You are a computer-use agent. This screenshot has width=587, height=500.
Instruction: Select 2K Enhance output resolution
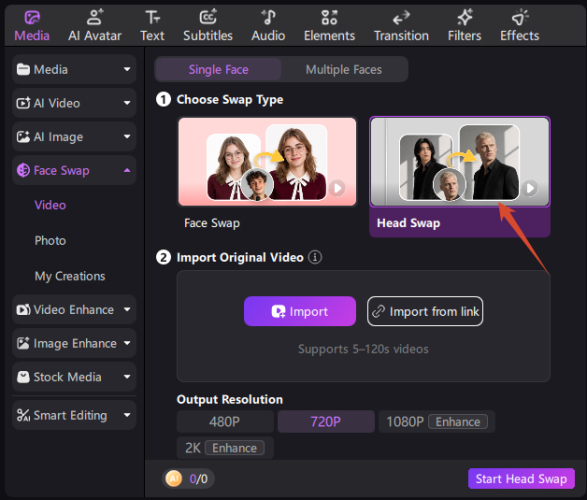tap(225, 448)
